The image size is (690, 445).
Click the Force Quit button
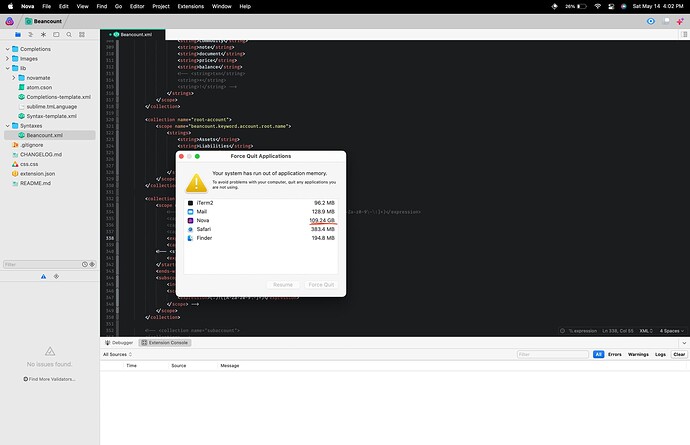click(321, 285)
